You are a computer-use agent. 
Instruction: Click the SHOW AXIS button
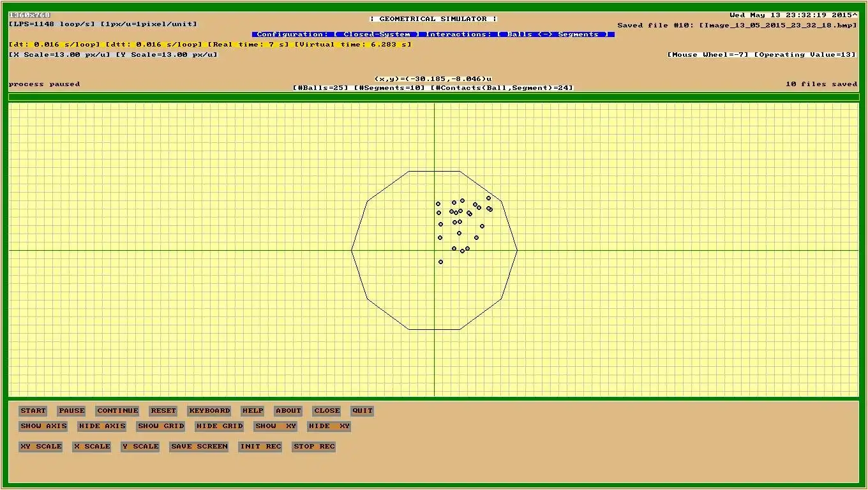pos(43,426)
